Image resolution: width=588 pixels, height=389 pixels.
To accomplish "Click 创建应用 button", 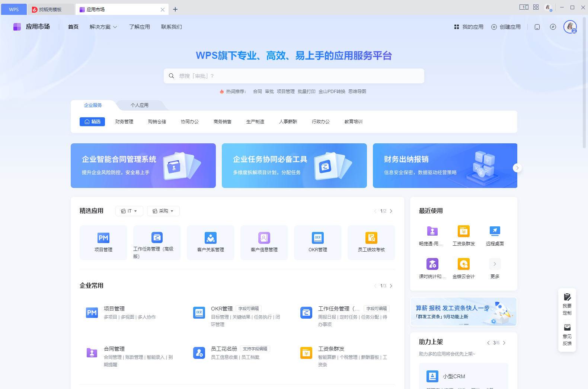I will point(506,27).
